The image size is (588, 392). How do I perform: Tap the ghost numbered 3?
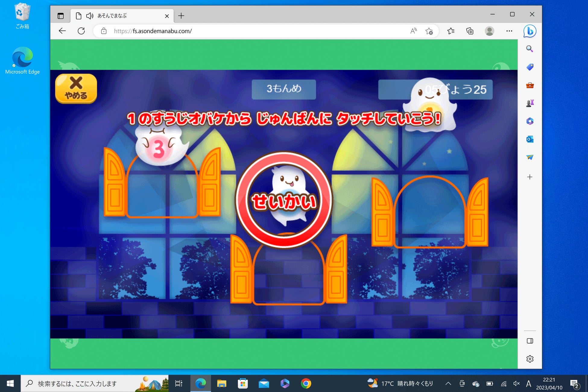159,148
